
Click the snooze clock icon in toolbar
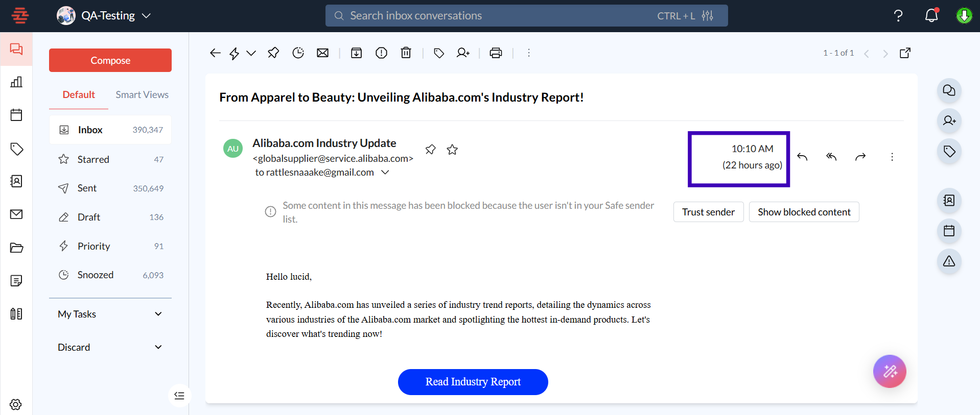pos(298,53)
